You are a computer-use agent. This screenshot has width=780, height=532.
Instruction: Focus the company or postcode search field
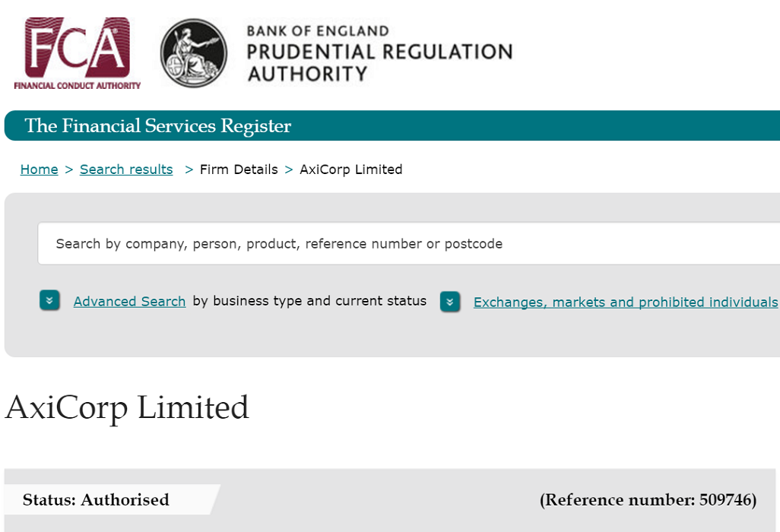pyautogui.click(x=409, y=244)
